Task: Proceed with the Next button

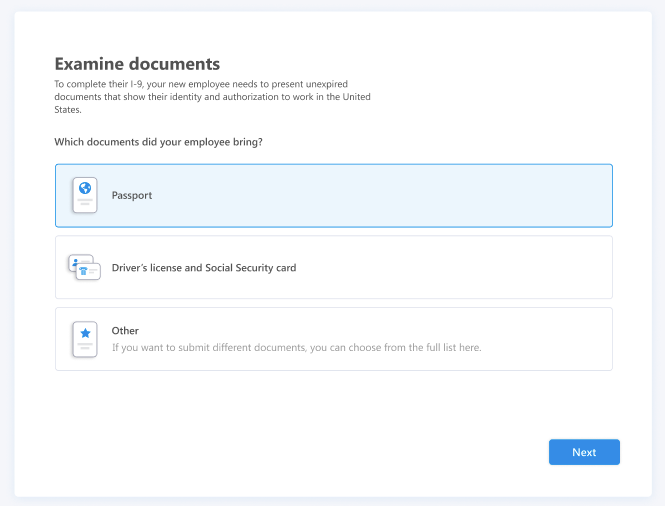Action: click(x=584, y=452)
